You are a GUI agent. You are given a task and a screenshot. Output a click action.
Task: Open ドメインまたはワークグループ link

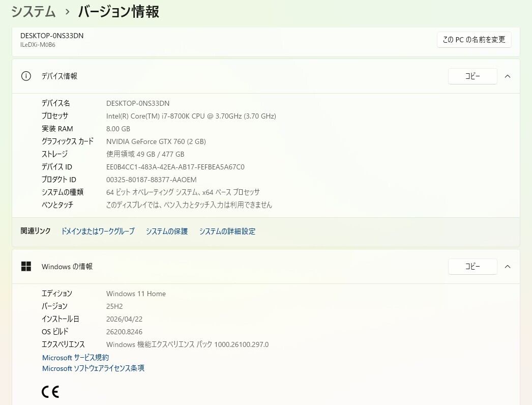(x=98, y=231)
